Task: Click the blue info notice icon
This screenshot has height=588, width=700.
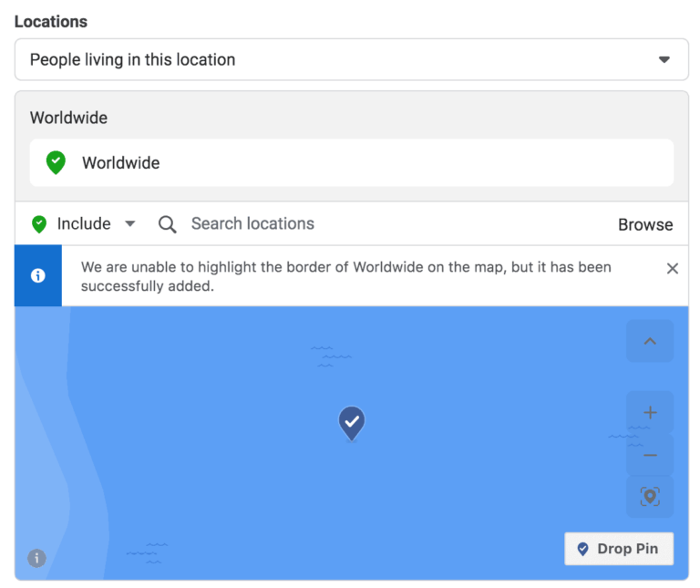Action: pos(38,275)
